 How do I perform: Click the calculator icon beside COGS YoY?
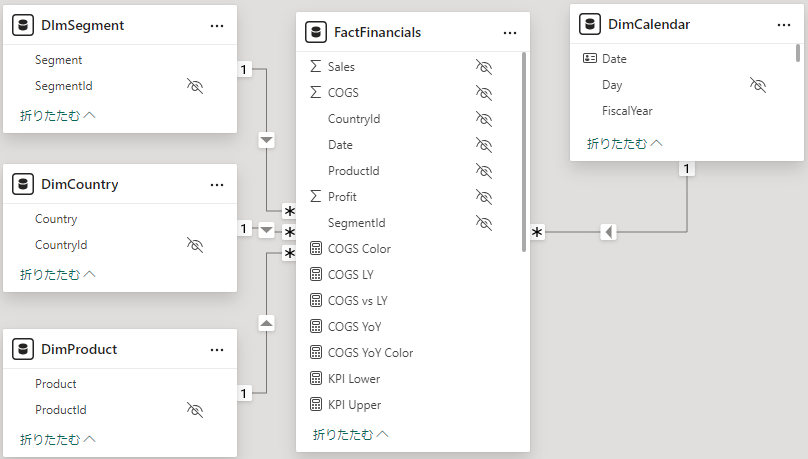tap(316, 326)
